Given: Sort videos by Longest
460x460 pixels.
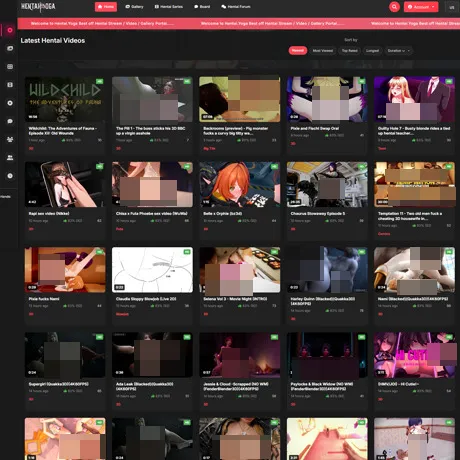Looking at the screenshot, I should [372, 51].
